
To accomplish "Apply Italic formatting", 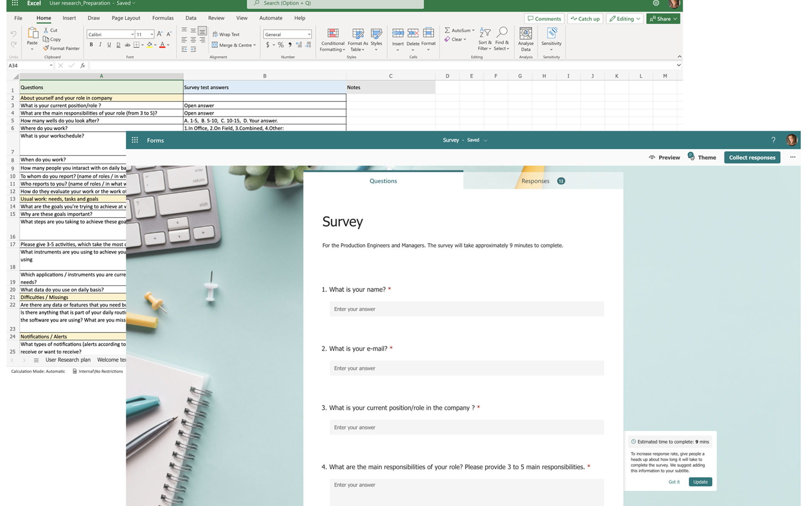I will pos(100,45).
